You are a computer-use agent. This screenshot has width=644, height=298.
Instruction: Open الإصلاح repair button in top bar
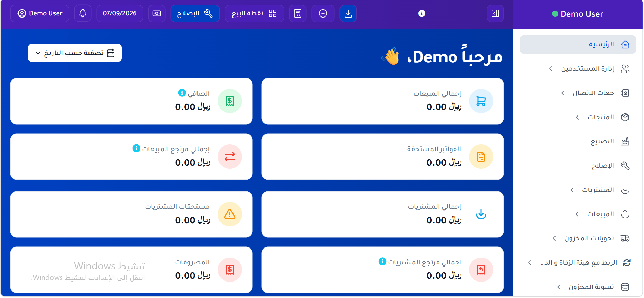click(195, 13)
